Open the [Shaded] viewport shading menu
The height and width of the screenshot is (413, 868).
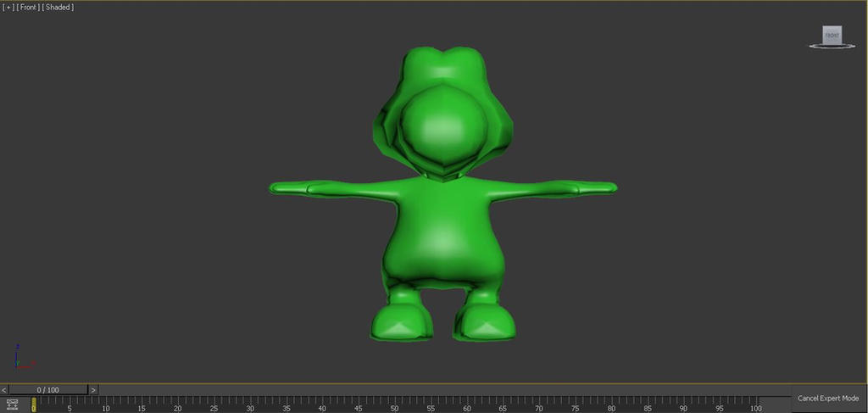pyautogui.click(x=58, y=7)
